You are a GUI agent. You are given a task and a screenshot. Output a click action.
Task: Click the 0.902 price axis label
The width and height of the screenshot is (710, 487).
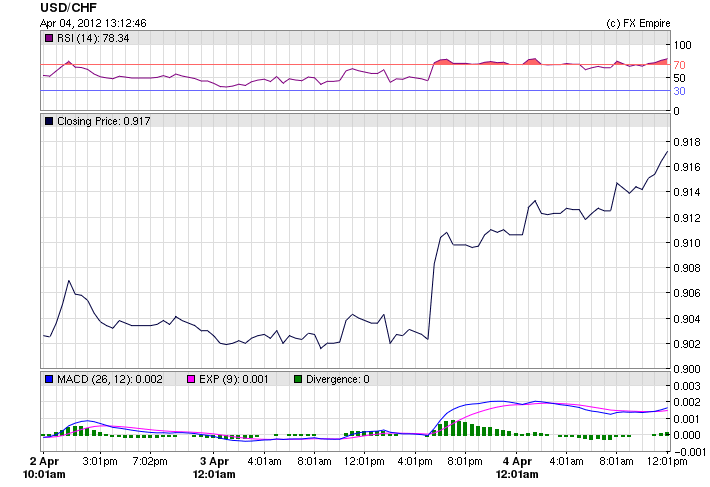687,344
